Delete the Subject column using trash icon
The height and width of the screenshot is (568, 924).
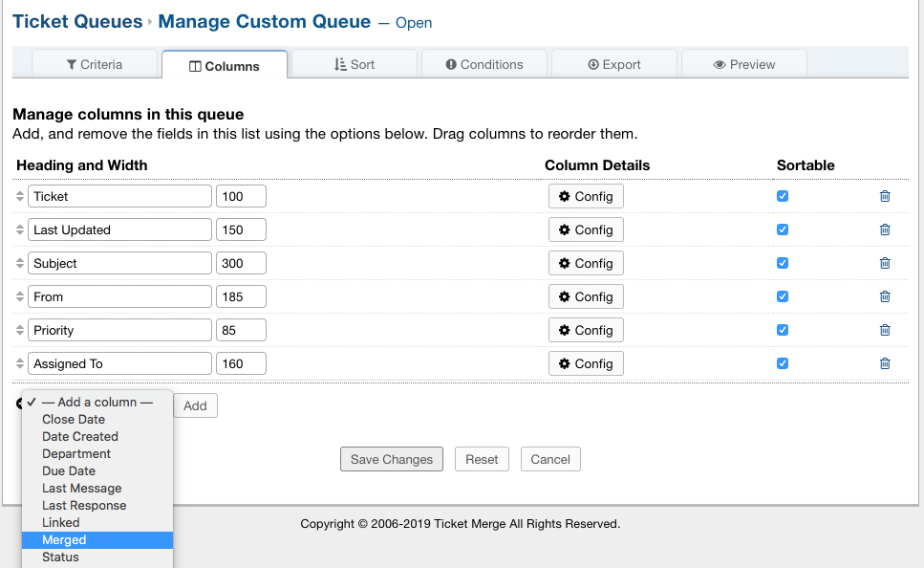pyautogui.click(x=884, y=263)
